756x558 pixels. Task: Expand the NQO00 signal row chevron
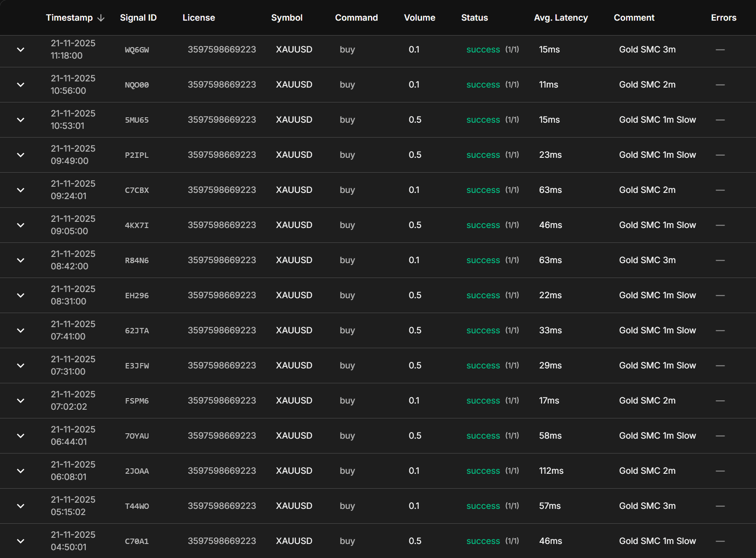21,85
